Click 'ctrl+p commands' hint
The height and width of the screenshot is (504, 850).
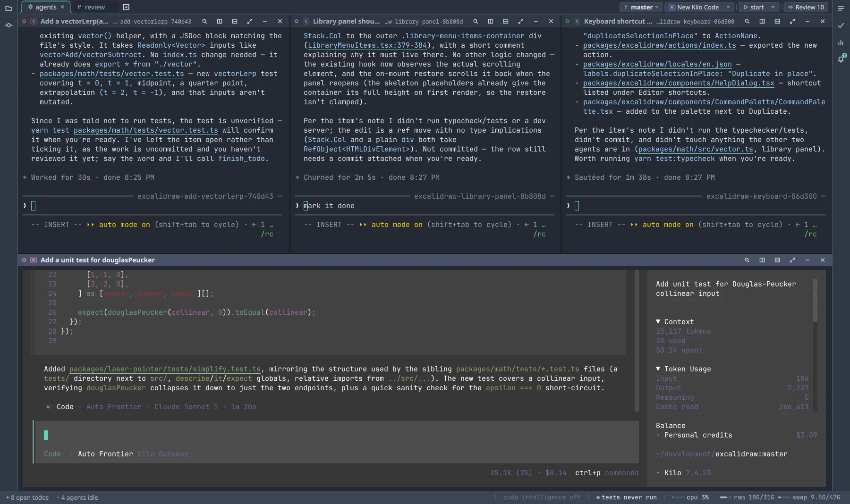coord(607,473)
